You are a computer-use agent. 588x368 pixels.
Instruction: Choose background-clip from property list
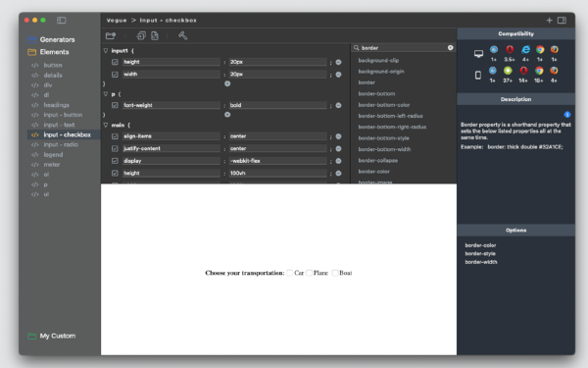pos(378,61)
